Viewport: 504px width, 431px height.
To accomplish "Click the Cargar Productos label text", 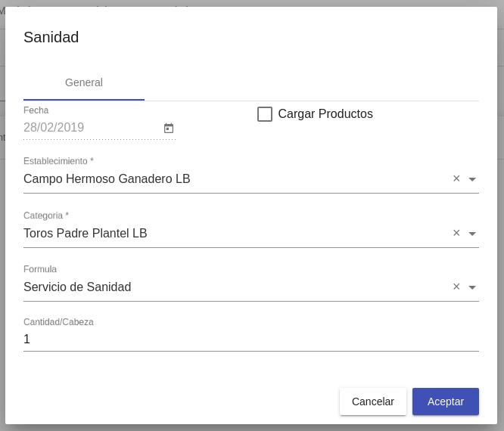I will tap(325, 114).
